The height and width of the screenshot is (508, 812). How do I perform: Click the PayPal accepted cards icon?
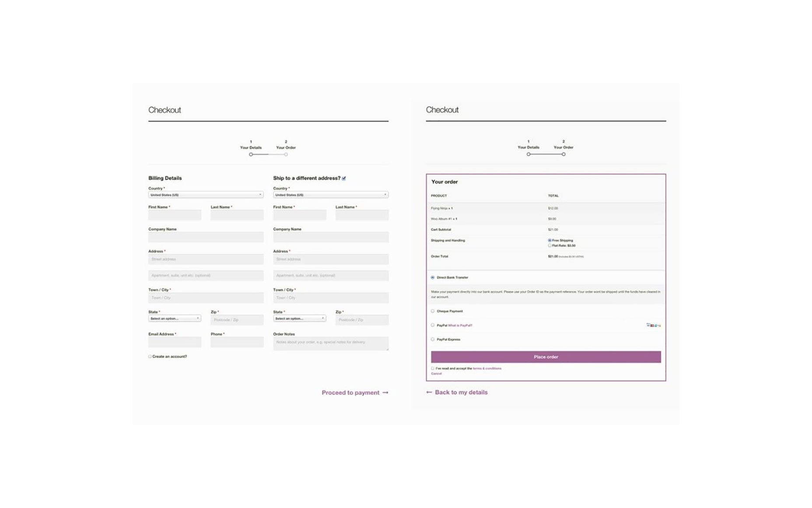tap(654, 325)
